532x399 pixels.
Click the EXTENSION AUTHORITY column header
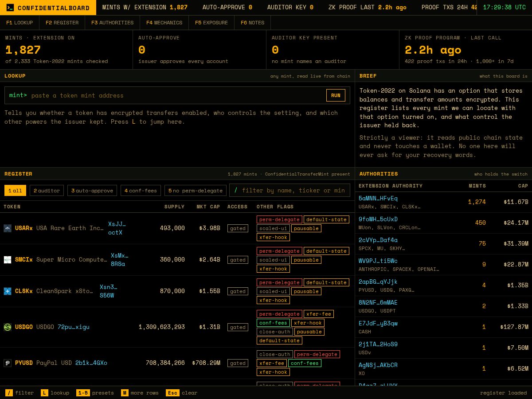[391, 186]
